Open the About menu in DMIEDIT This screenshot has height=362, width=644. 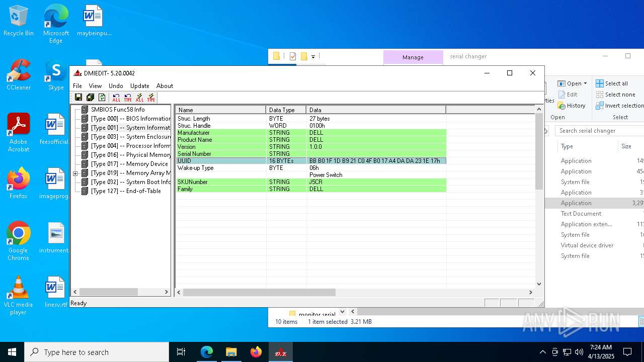[165, 86]
